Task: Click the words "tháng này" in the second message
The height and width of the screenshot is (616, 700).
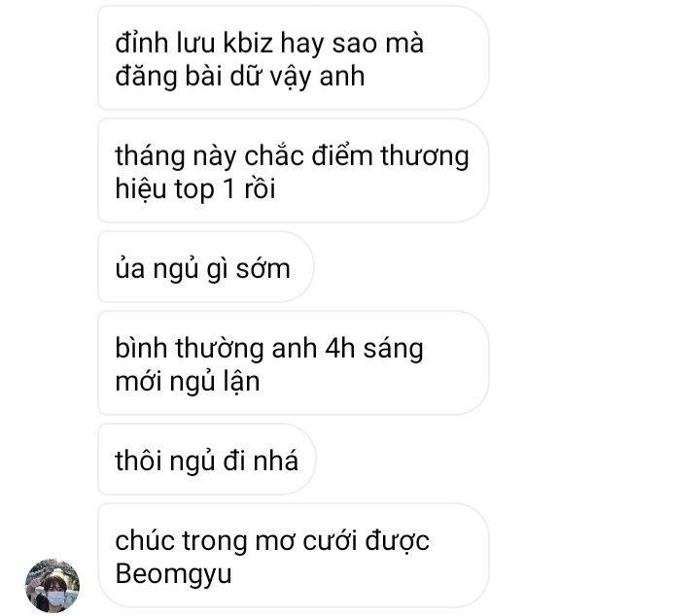Action: coord(175,156)
